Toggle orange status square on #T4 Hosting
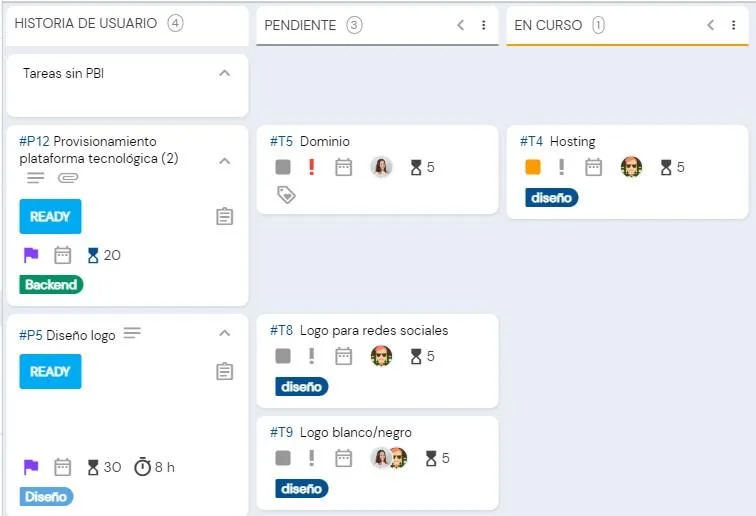 [533, 167]
